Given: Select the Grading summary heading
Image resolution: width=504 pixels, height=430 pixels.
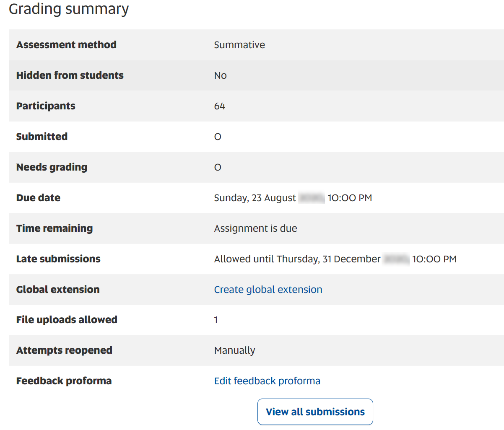Looking at the screenshot, I should click(x=68, y=9).
